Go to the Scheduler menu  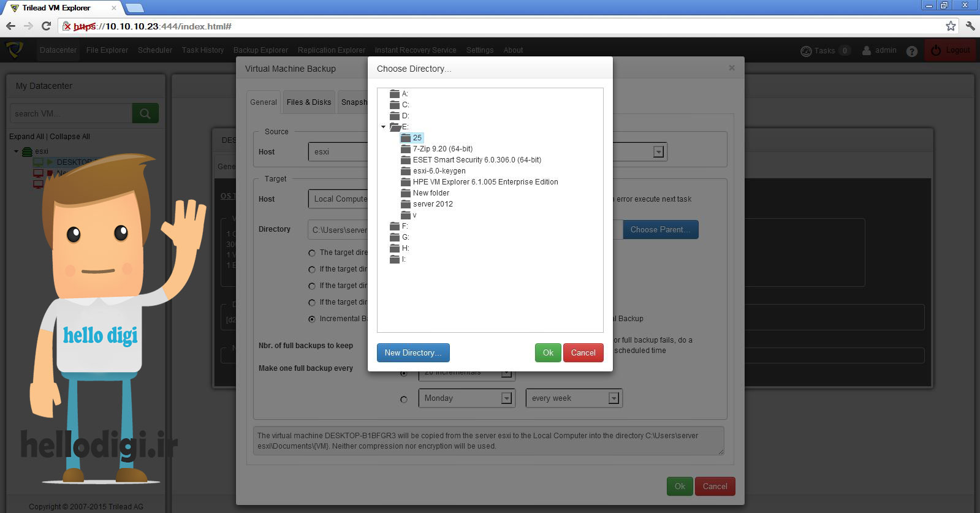click(x=155, y=50)
